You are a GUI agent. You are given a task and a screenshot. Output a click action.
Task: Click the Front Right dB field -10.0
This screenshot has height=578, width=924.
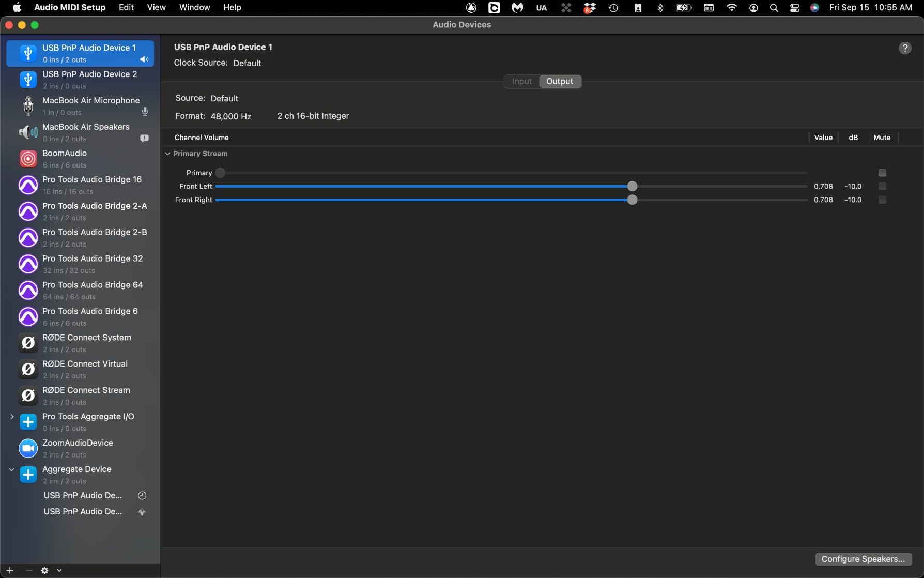[x=853, y=200]
